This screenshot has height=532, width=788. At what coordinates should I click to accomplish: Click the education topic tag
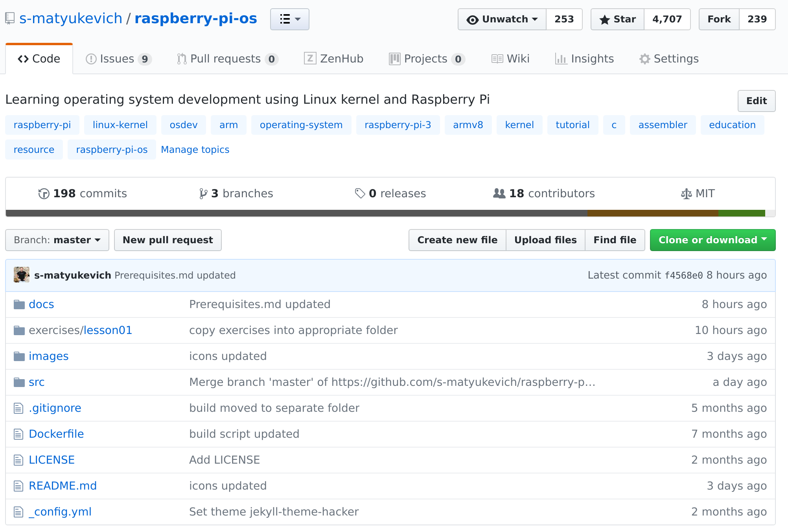733,125
